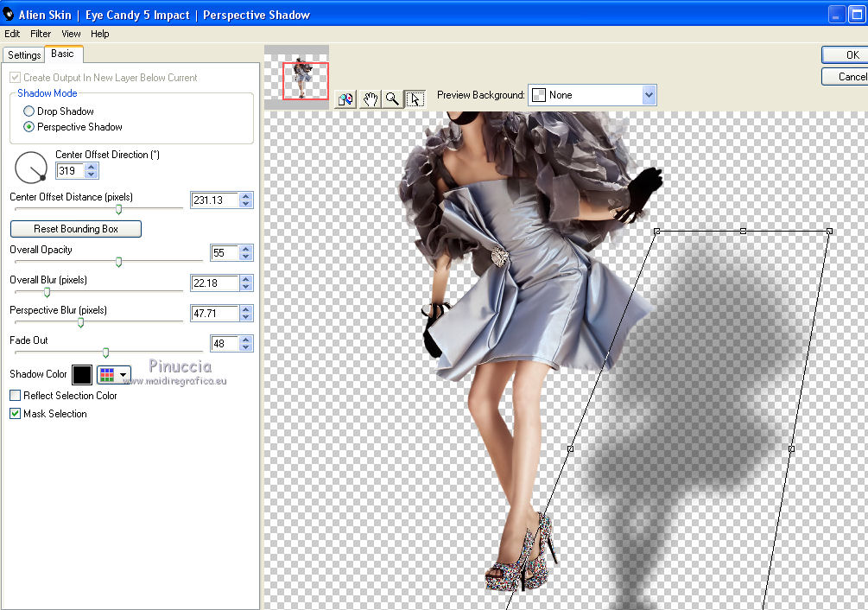
Task: Click the Overall Opacity slider handle
Action: (x=118, y=262)
